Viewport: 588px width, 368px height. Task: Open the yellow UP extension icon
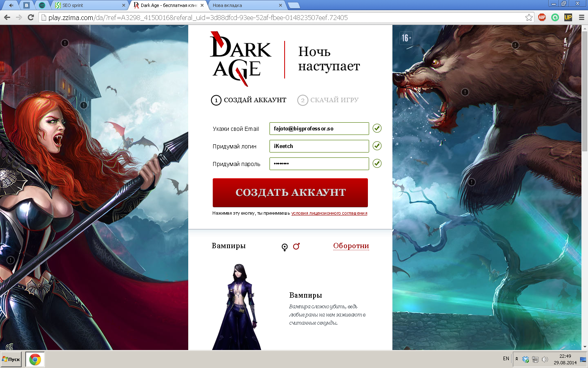click(568, 17)
